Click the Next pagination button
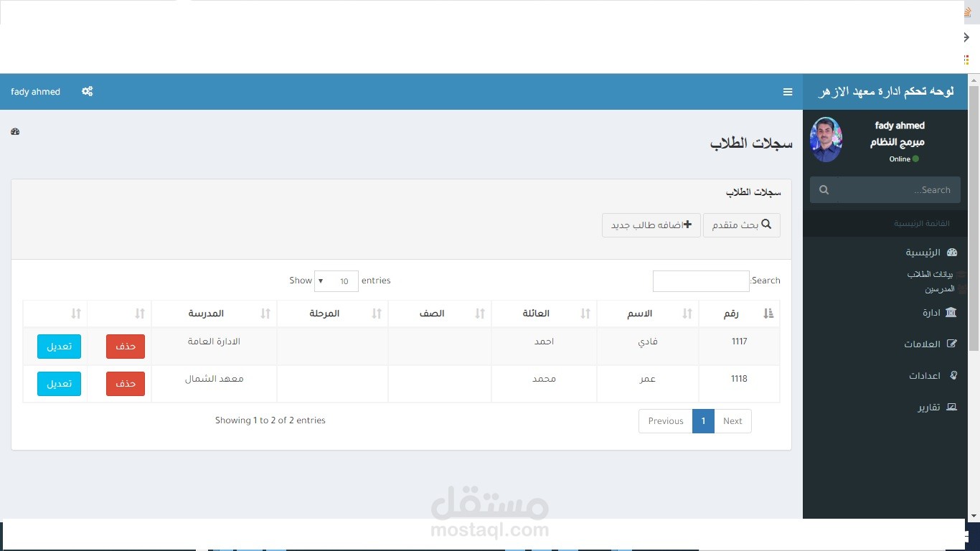Screen dimensions: 980x551 (732, 421)
